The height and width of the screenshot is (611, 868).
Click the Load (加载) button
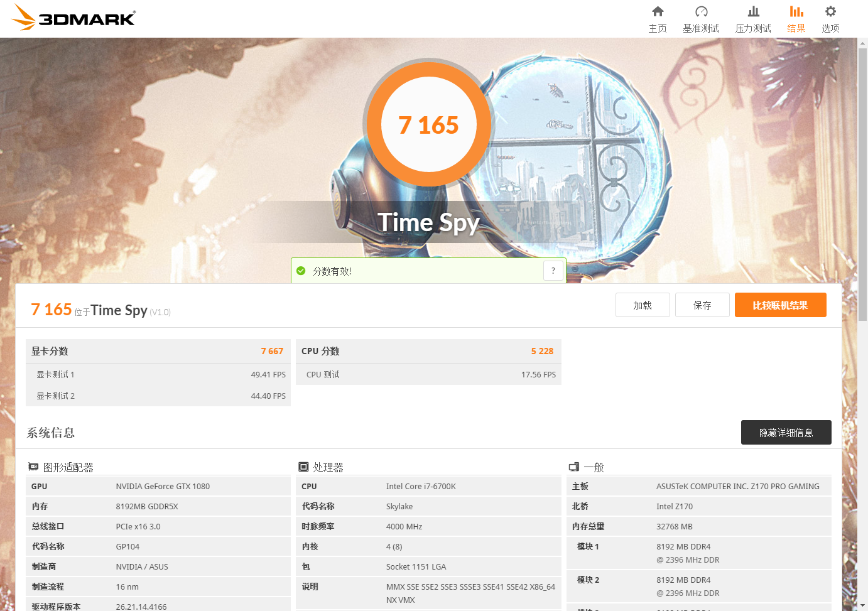click(x=642, y=305)
